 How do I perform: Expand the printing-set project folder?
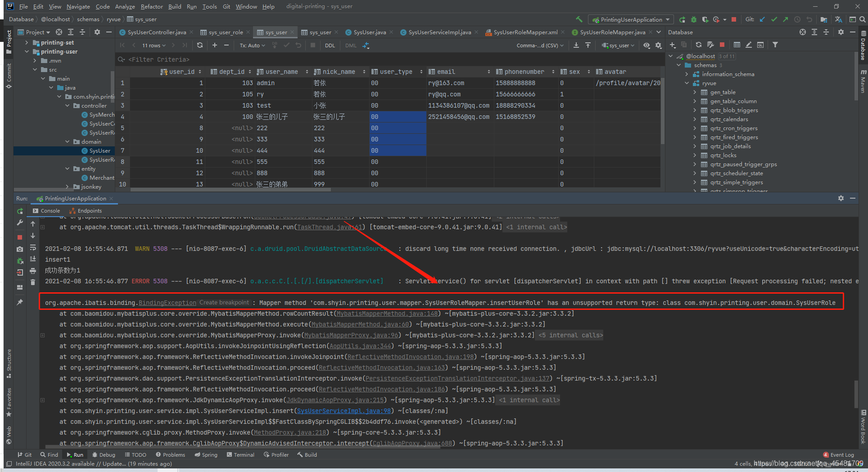[x=27, y=43]
